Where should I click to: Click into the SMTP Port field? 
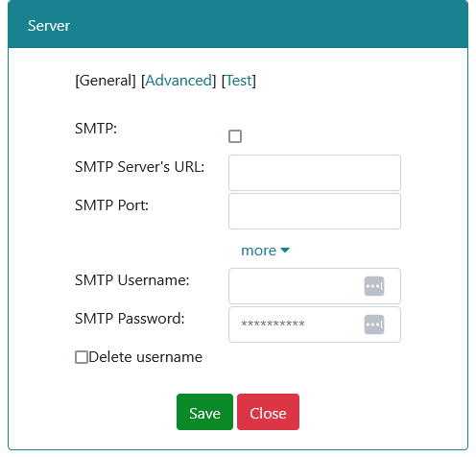click(x=315, y=211)
